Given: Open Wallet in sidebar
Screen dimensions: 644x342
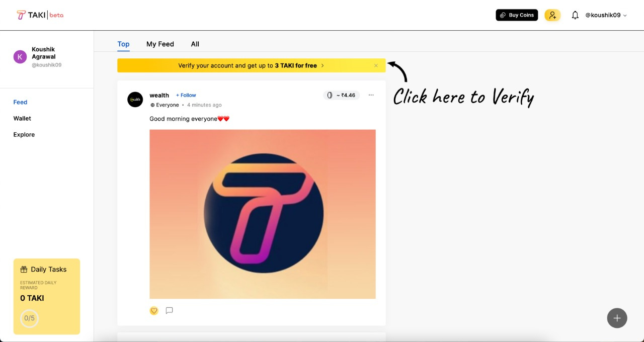Looking at the screenshot, I should click(x=22, y=118).
